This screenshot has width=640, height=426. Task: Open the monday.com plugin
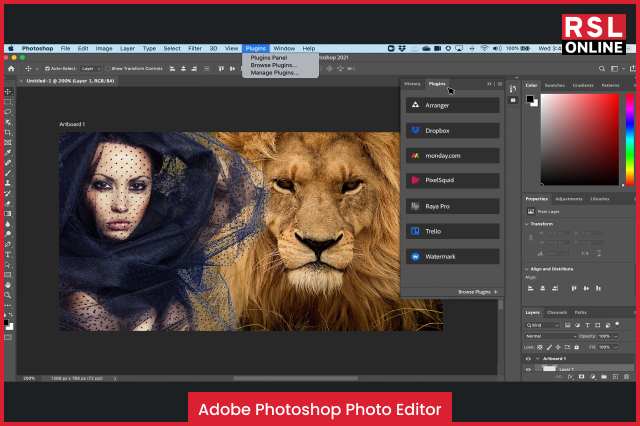pyautogui.click(x=453, y=155)
